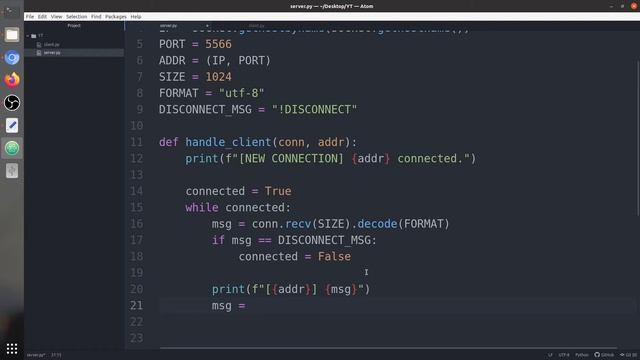Click line number 21 in the gutter
The width and height of the screenshot is (640, 360).
point(136,305)
